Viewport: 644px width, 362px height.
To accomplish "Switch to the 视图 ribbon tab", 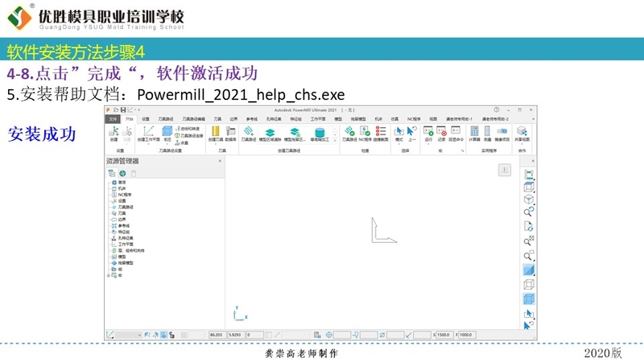I will (433, 119).
